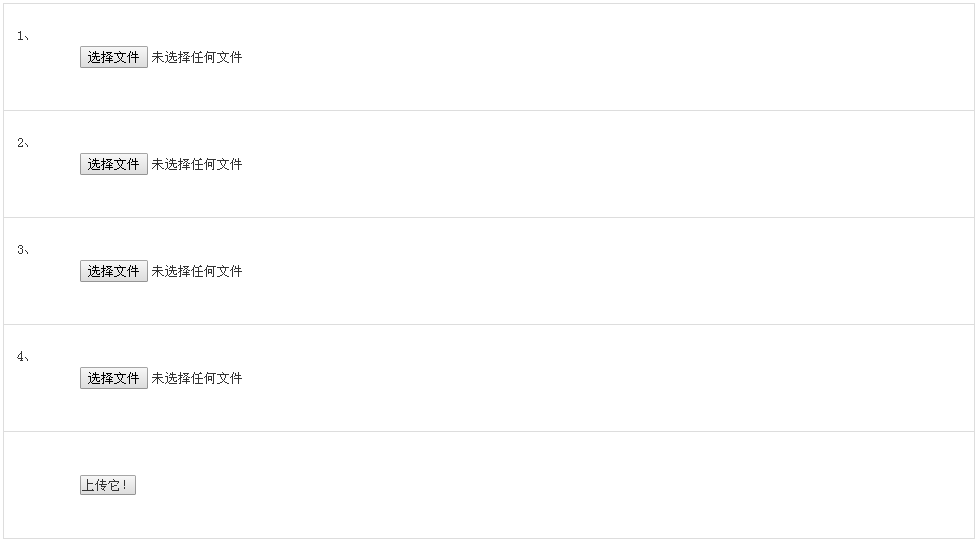Image resolution: width=979 pixels, height=544 pixels.
Task: Click the first row's 选择文件 button
Action: click(113, 57)
